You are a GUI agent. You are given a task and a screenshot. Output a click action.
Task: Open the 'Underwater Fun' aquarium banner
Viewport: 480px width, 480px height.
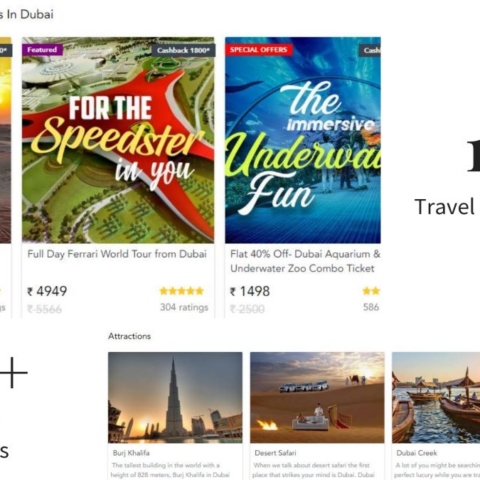click(303, 140)
